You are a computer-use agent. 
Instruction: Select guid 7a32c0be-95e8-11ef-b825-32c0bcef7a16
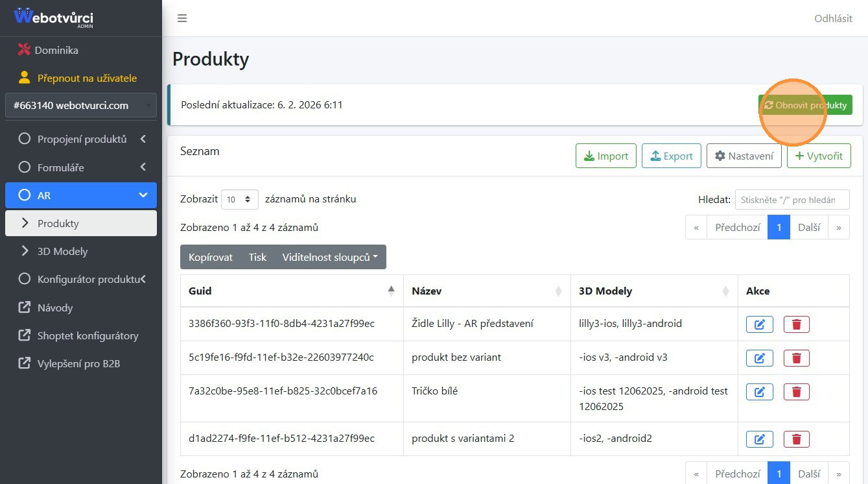(x=283, y=391)
